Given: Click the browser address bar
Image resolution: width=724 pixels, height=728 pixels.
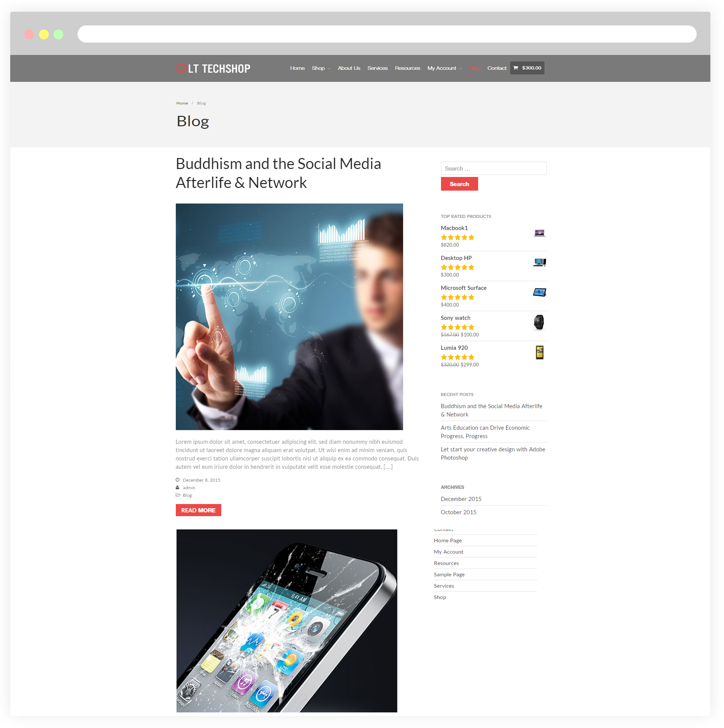Looking at the screenshot, I should [387, 34].
